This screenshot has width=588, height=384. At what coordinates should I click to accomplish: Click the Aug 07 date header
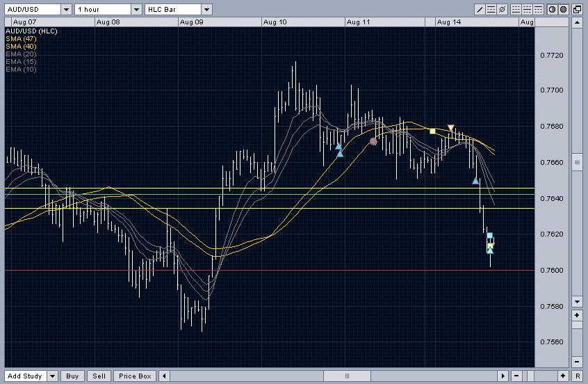point(53,22)
